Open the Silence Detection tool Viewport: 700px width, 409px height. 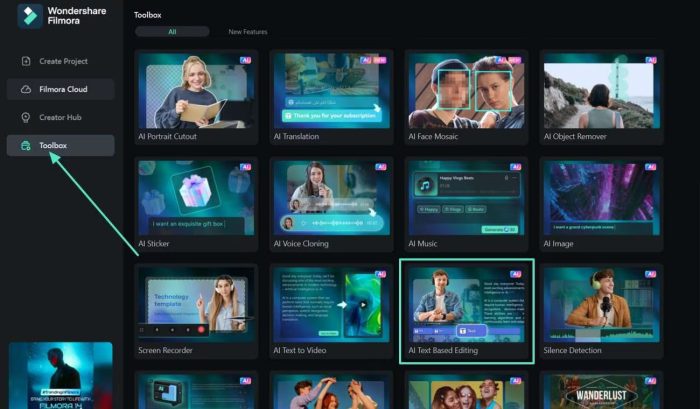[x=601, y=311]
